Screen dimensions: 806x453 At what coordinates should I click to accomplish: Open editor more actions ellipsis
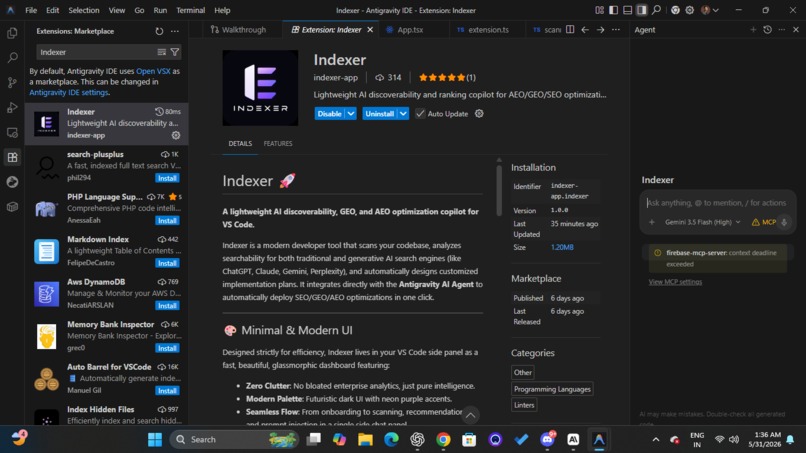click(616, 30)
